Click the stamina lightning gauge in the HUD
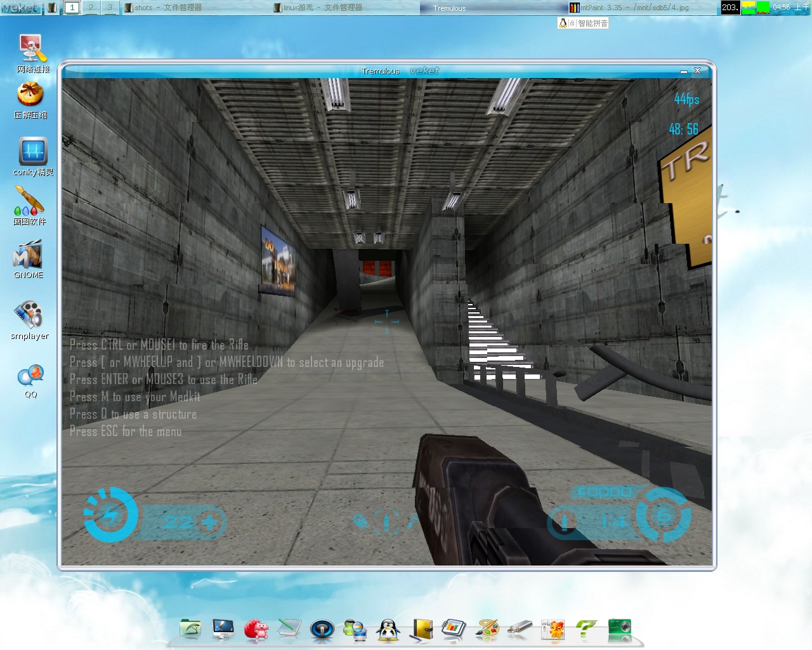812x650 pixels. pyautogui.click(x=111, y=515)
